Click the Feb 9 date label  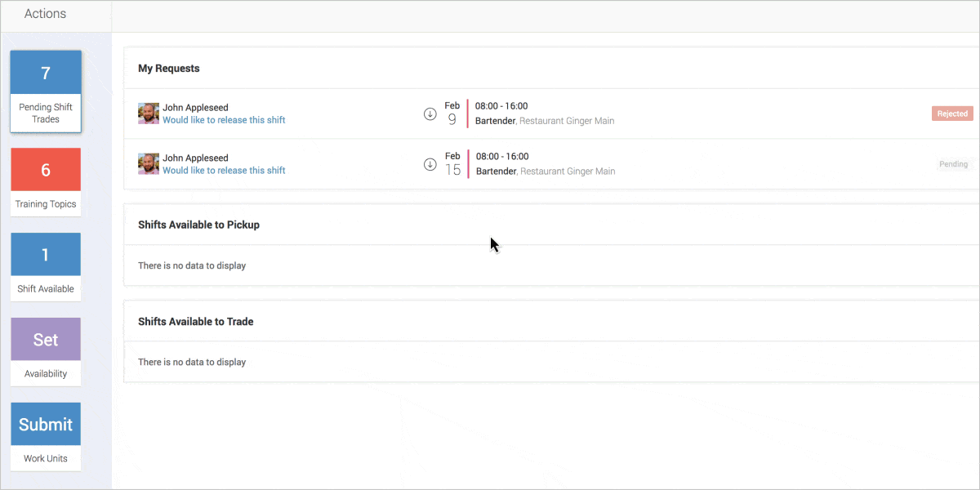pyautogui.click(x=452, y=114)
